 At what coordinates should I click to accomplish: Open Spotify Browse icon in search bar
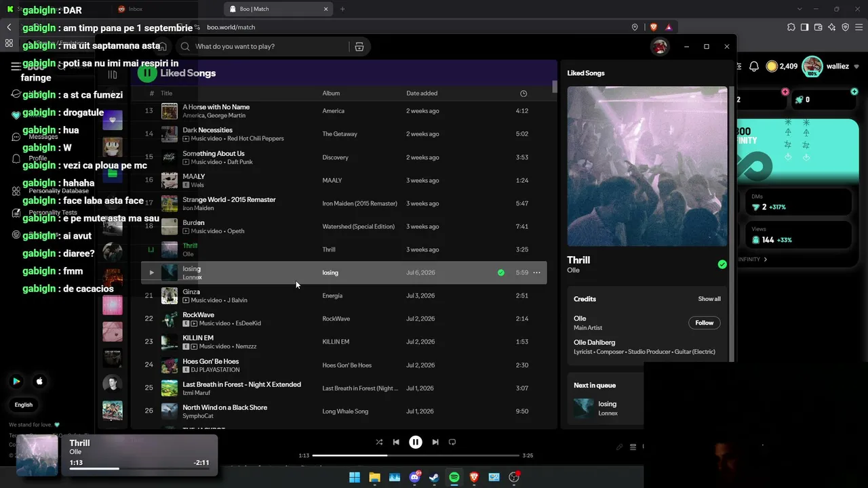(x=359, y=47)
